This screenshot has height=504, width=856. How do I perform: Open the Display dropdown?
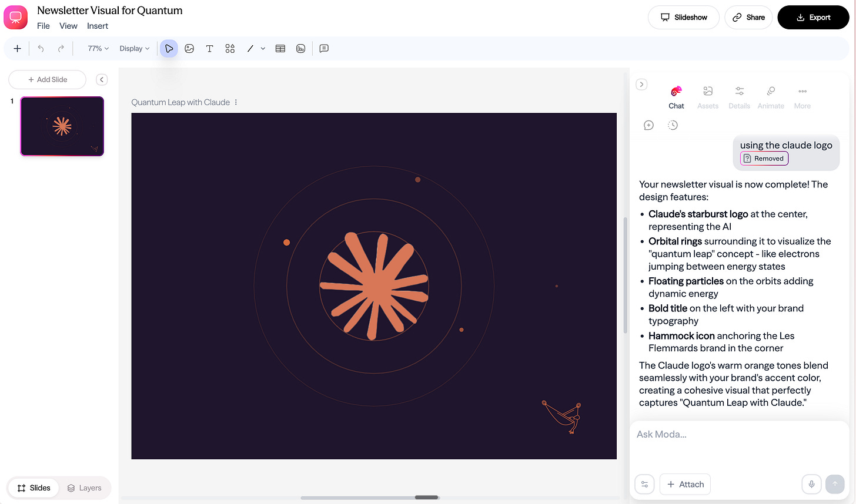click(135, 49)
